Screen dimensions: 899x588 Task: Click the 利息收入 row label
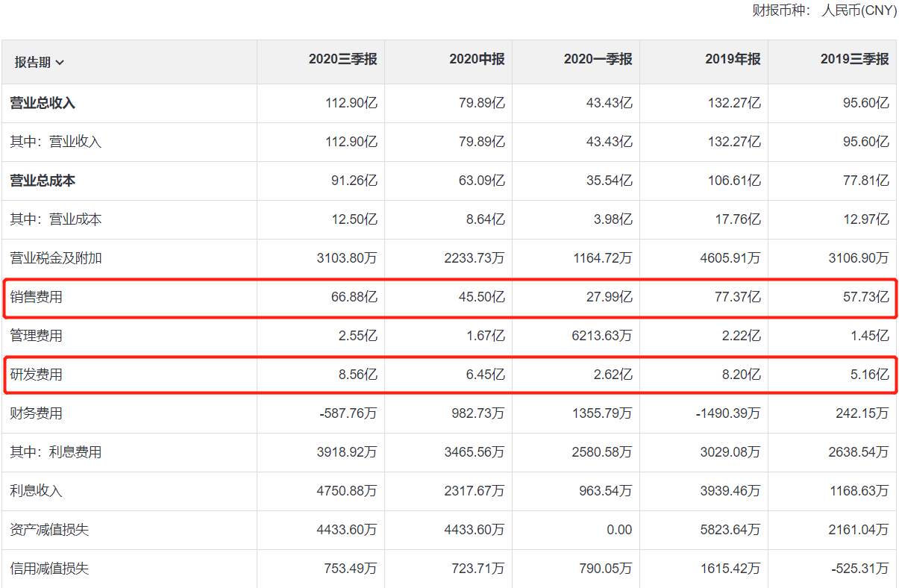tap(37, 491)
